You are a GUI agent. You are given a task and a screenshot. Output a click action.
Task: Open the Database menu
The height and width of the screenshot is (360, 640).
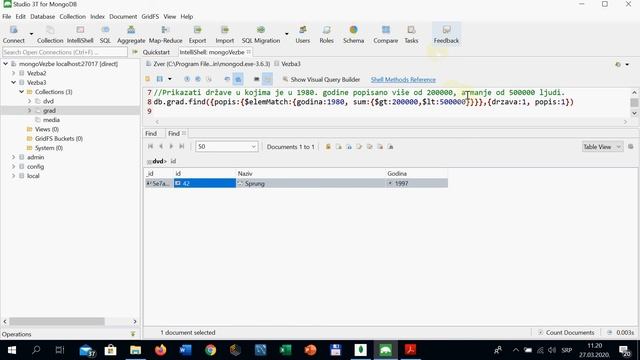point(42,17)
